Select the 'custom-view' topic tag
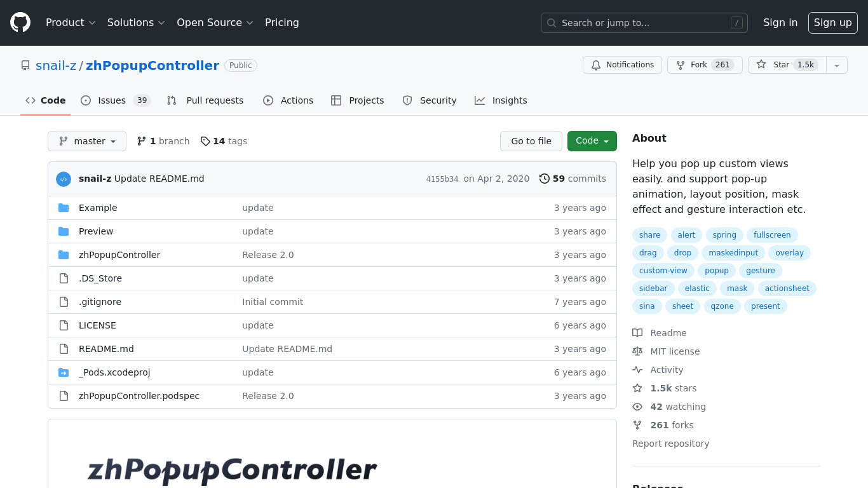Image resolution: width=868 pixels, height=488 pixels. pos(663,271)
